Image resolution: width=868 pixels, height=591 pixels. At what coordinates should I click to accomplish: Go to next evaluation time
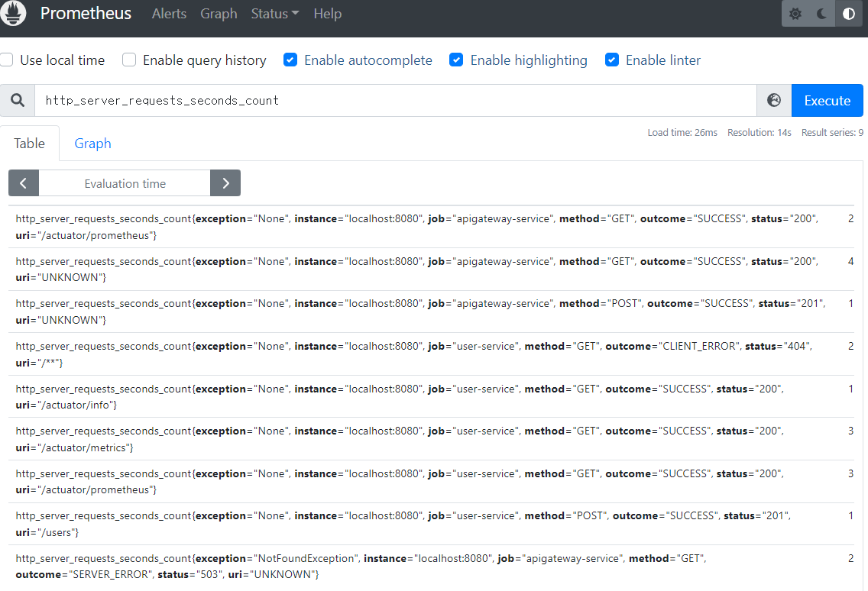click(x=225, y=183)
